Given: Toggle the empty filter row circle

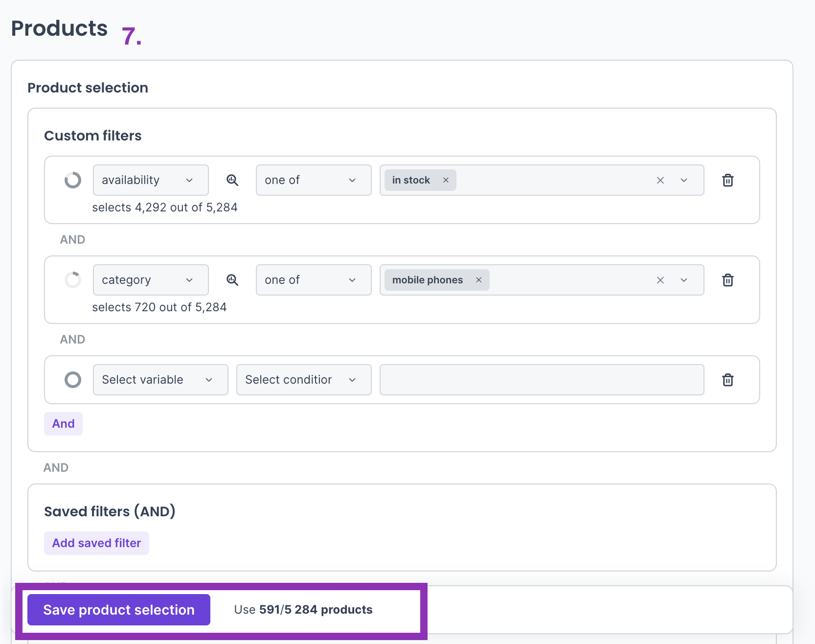Looking at the screenshot, I should [73, 380].
